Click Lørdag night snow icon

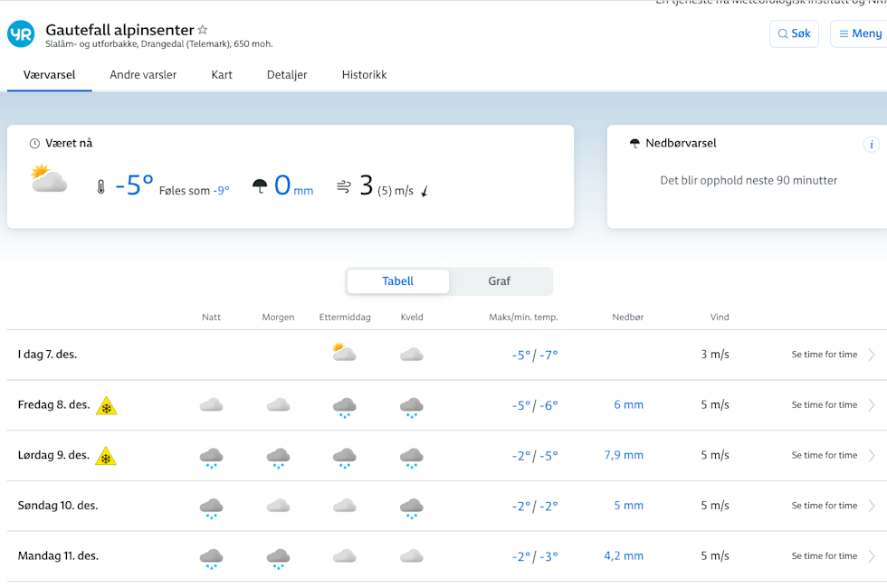(x=212, y=458)
